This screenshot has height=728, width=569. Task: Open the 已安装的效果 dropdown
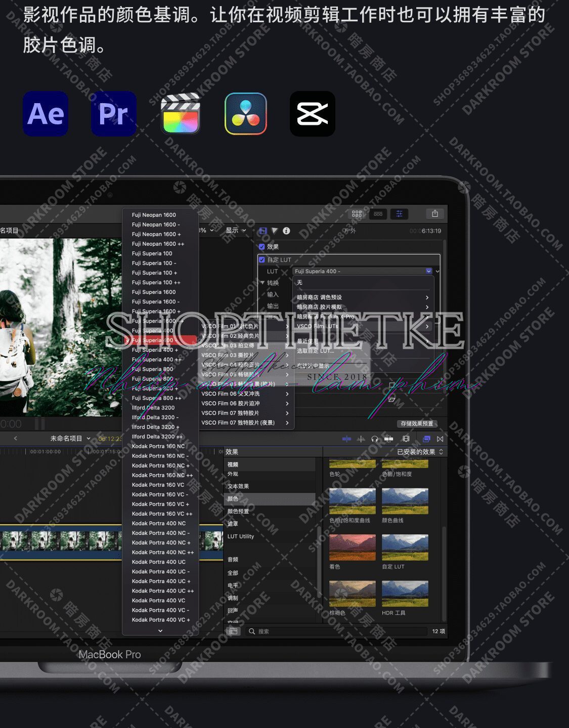tap(419, 452)
